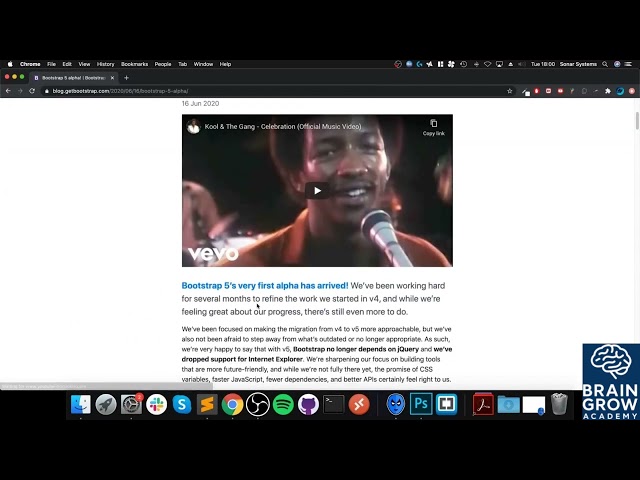This screenshot has width=640, height=480.
Task: Open the Tab menu
Action: click(x=182, y=64)
